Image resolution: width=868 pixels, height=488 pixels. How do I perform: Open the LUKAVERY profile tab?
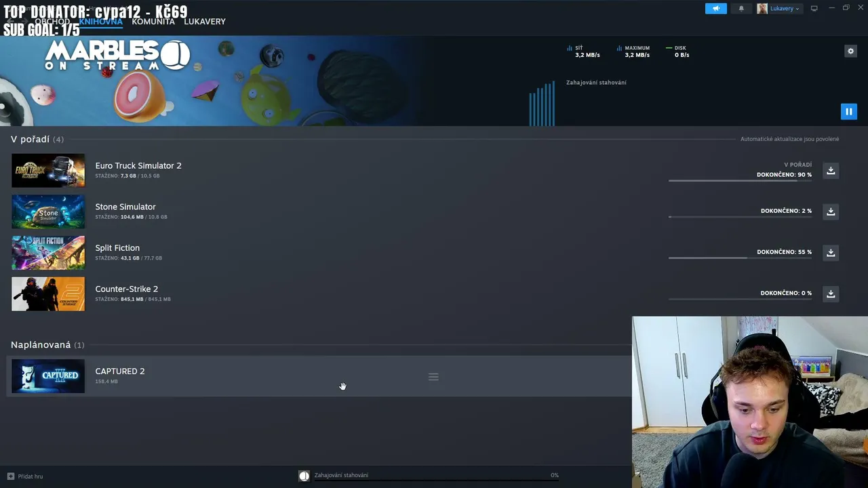pos(205,22)
